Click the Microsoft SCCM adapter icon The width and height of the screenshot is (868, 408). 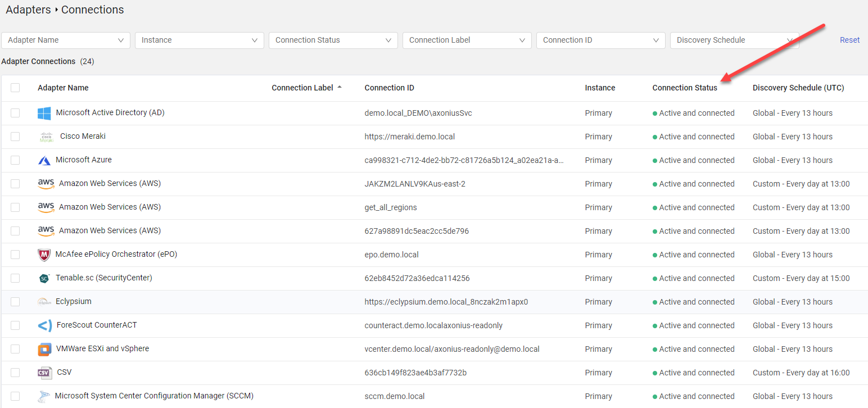click(x=44, y=396)
